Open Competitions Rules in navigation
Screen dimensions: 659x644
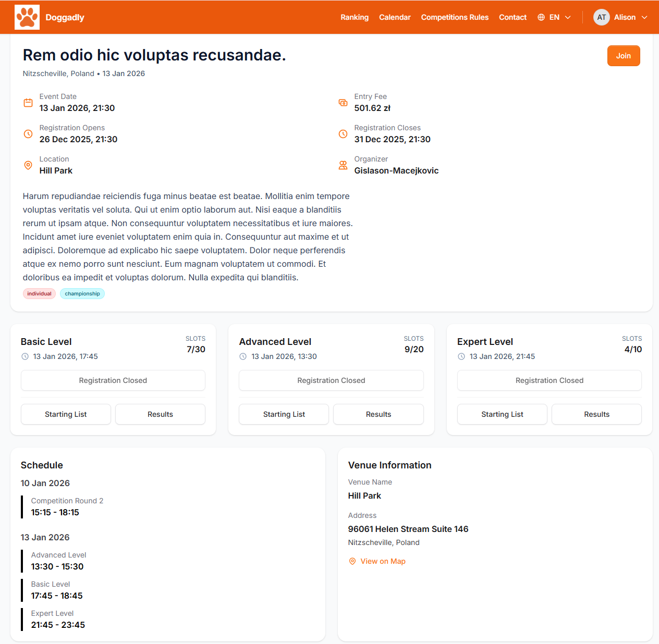coord(455,17)
